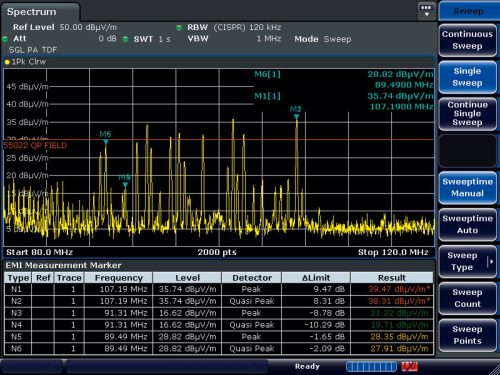Switch to Sweeptime Manual
The image size is (500, 375).
pos(467,188)
